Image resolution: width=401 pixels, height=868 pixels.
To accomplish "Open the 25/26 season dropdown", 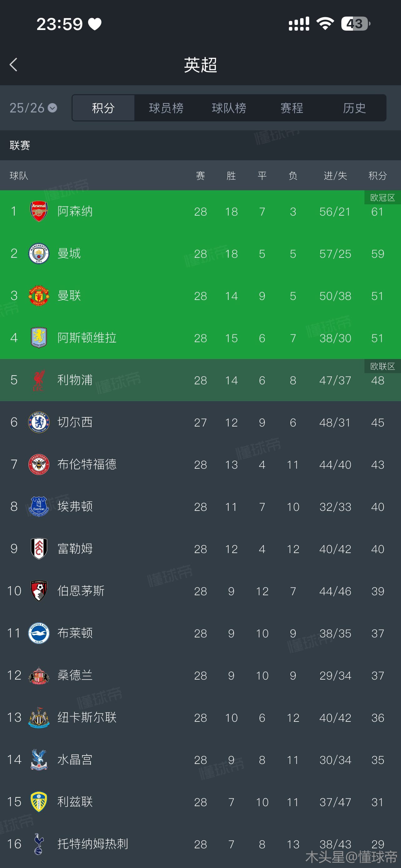I will tap(33, 108).
